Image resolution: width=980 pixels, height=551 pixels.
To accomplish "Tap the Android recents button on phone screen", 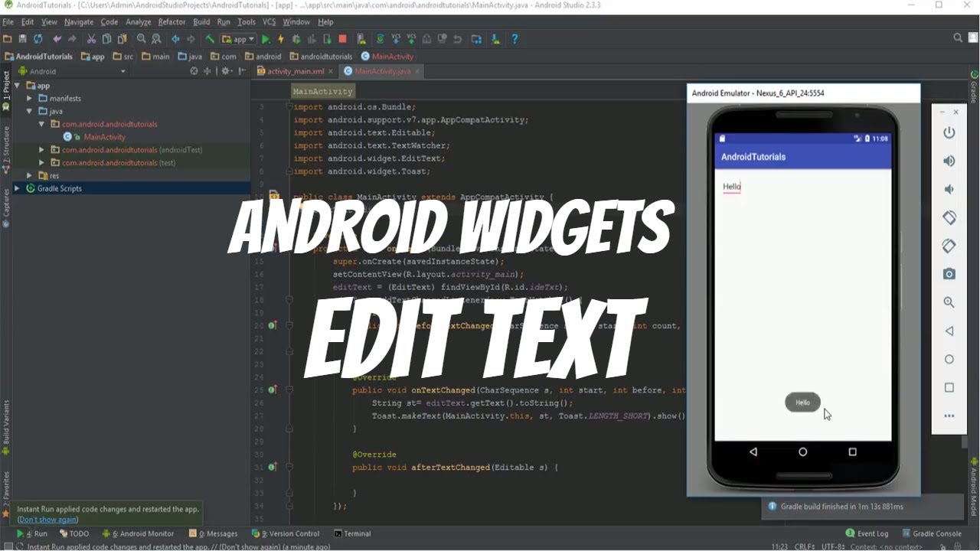I will click(x=852, y=452).
